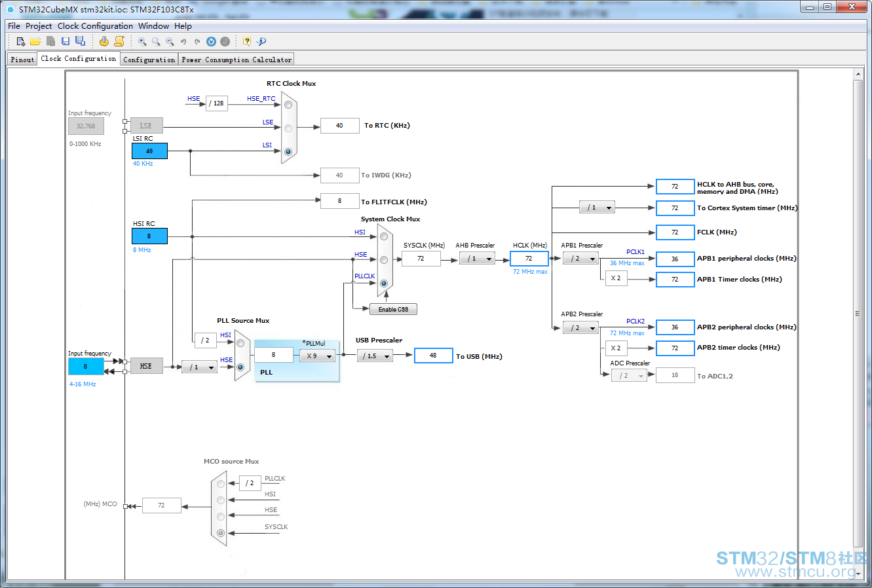Click the To RTC (KHz) value field
This screenshot has height=588, width=872.
click(x=339, y=125)
